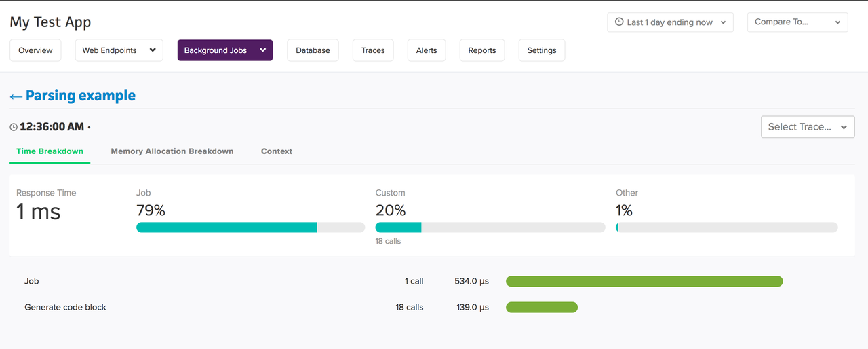The height and width of the screenshot is (349, 868).
Task: Open the Traces section
Action: click(x=373, y=50)
